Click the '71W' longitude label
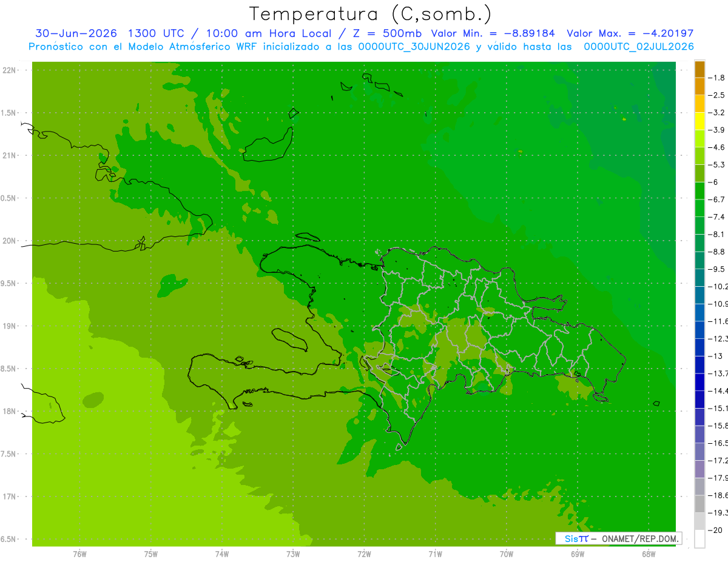728x562 pixels. coord(435,554)
